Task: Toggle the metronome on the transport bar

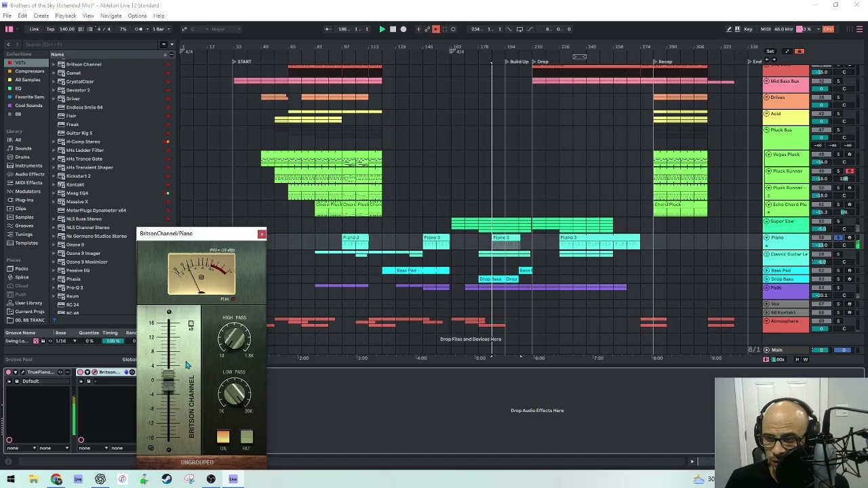Action: pos(139,29)
